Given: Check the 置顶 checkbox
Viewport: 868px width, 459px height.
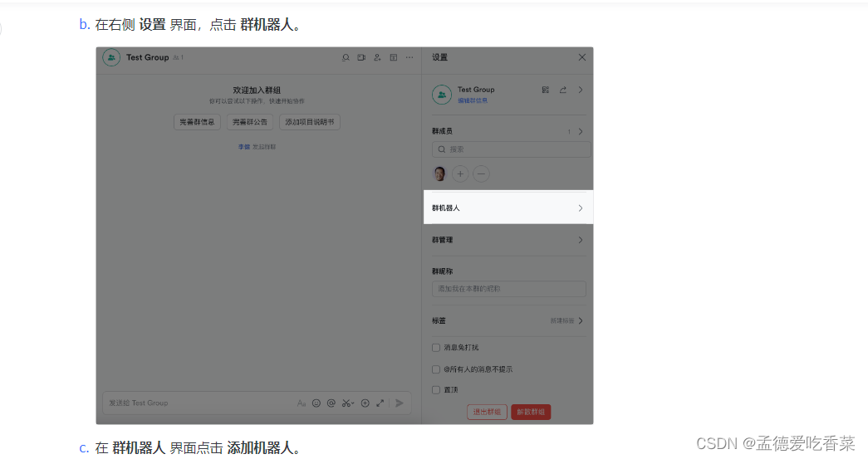Looking at the screenshot, I should point(435,390).
